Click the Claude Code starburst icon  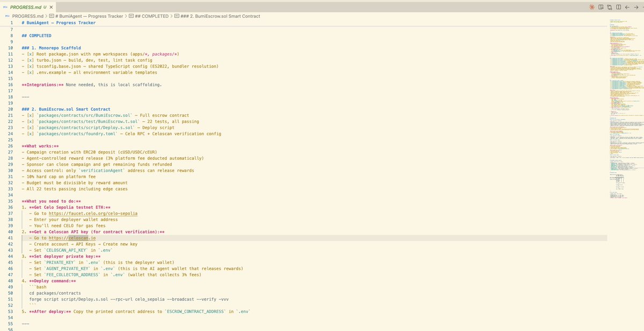coord(591,7)
